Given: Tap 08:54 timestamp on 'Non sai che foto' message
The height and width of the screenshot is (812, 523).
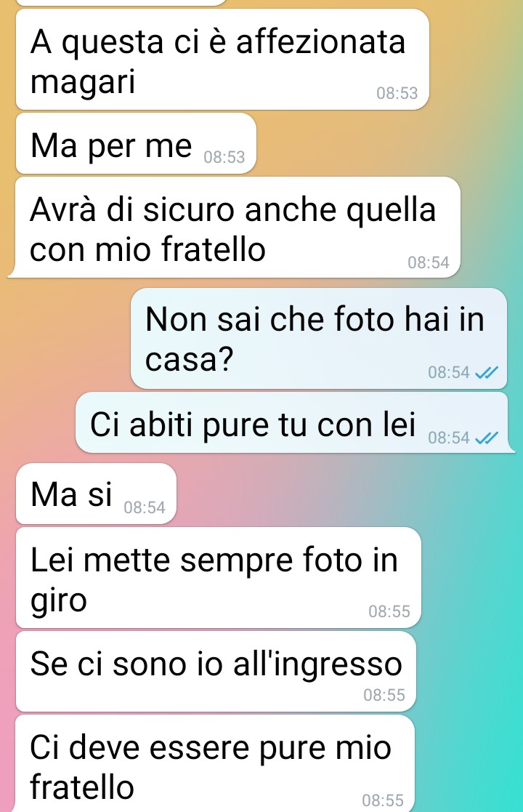Looking at the screenshot, I should tap(448, 372).
